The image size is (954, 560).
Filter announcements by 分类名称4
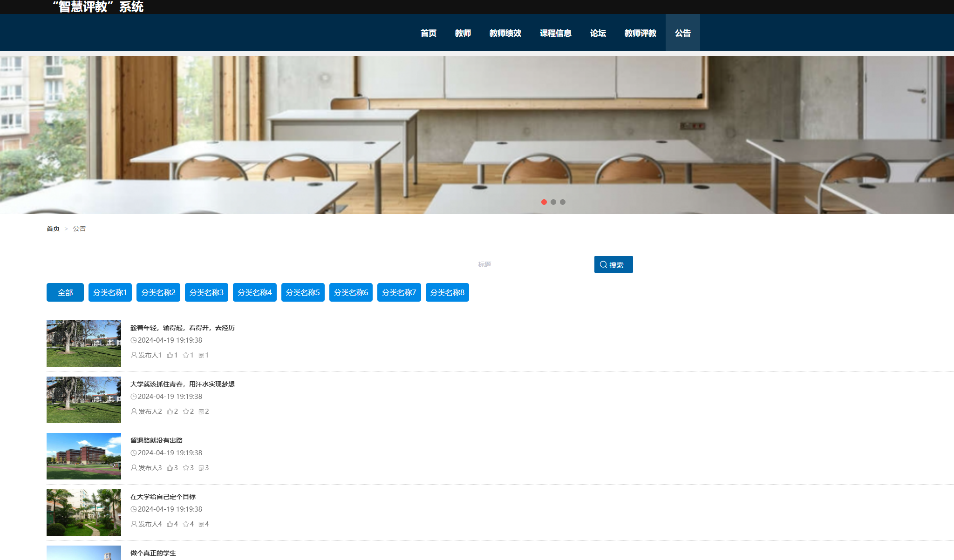(255, 292)
